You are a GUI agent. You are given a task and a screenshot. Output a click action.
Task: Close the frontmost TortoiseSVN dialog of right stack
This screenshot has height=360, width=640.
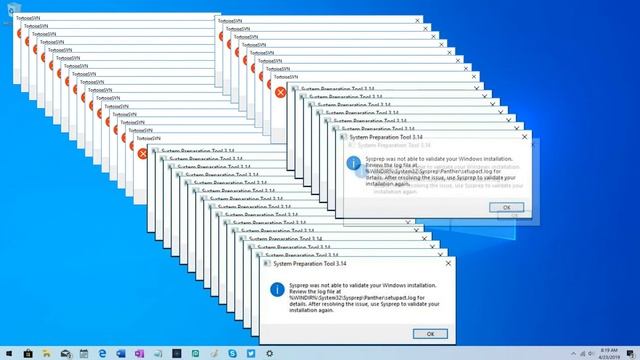coord(474,77)
